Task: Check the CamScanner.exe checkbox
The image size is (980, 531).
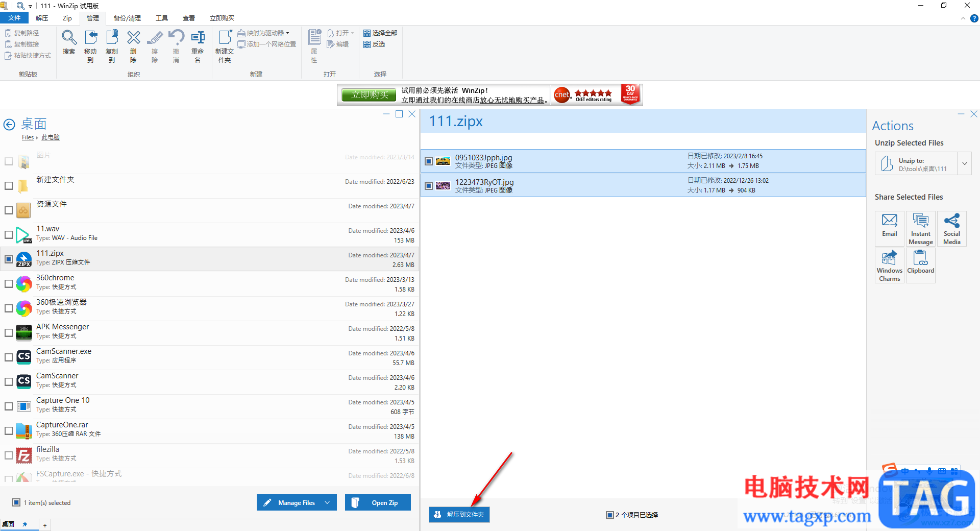Action: (9, 357)
